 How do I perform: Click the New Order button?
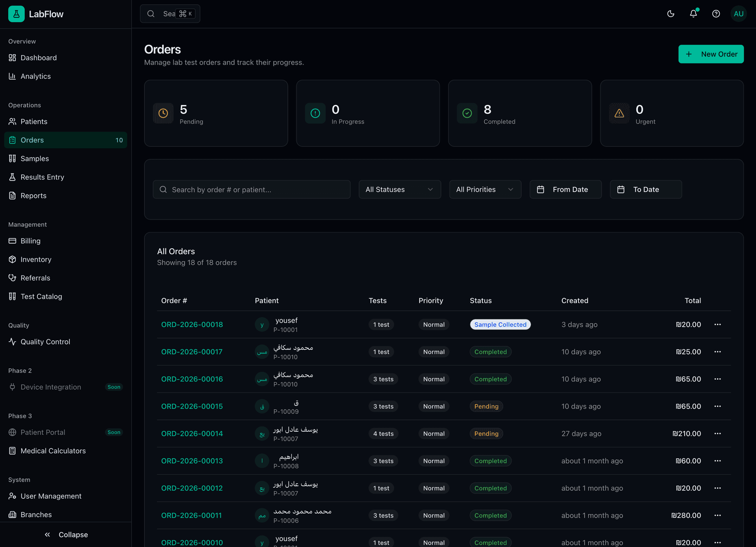[711, 54]
